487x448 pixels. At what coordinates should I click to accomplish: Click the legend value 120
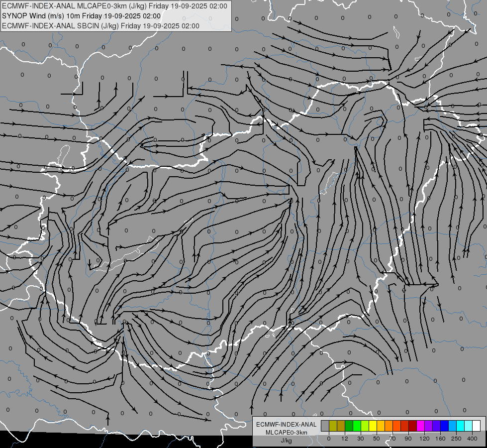point(424,439)
